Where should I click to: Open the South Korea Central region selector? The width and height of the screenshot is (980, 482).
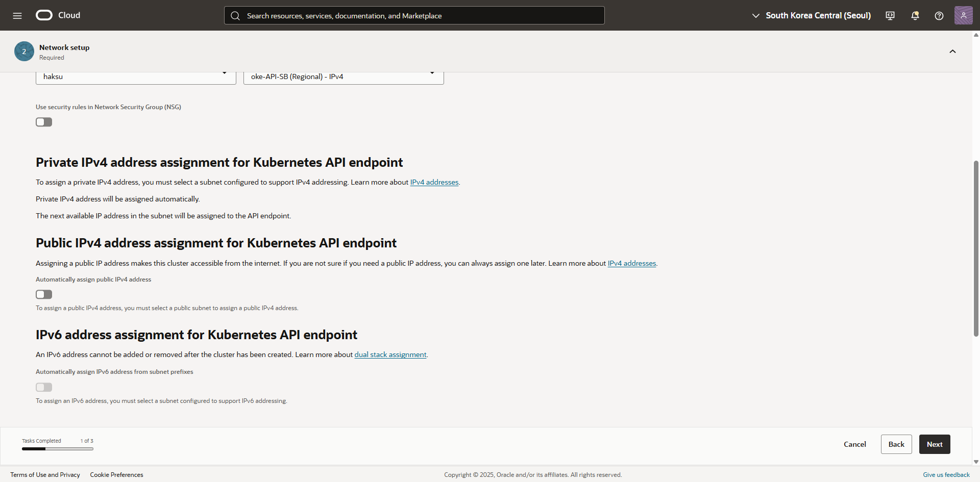[812, 16]
